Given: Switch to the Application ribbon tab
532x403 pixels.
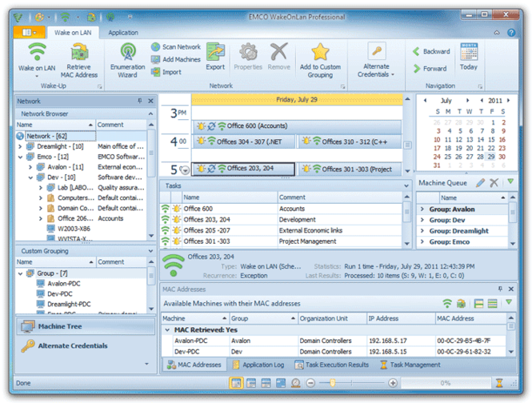Looking at the screenshot, I should tap(123, 33).
